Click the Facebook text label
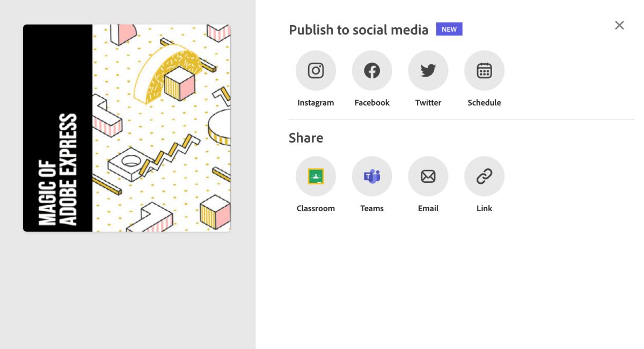This screenshot has width=644, height=349. 372,102
